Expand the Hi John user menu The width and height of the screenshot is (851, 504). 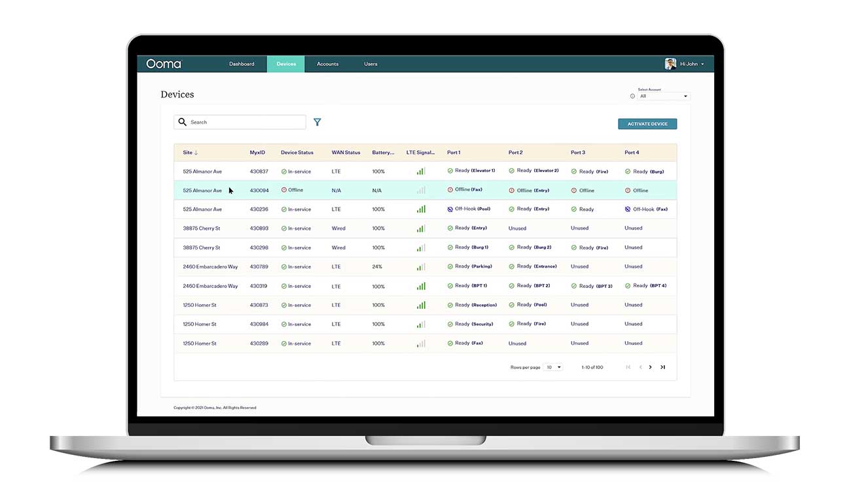692,64
